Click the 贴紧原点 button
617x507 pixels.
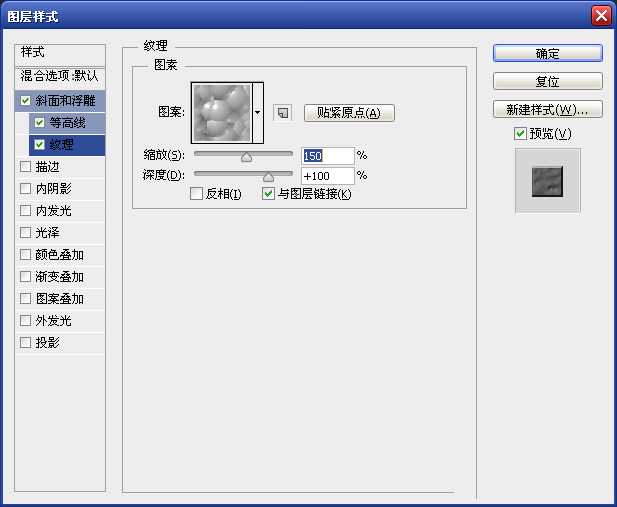349,113
